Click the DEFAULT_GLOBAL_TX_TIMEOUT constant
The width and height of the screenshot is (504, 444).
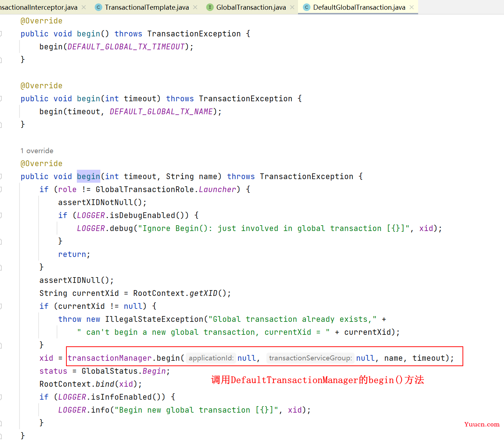[x=126, y=47]
